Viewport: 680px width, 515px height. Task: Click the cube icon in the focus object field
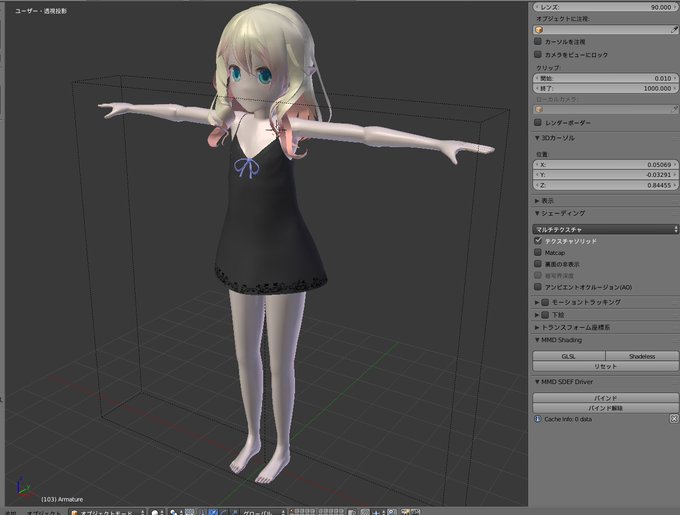tap(539, 29)
